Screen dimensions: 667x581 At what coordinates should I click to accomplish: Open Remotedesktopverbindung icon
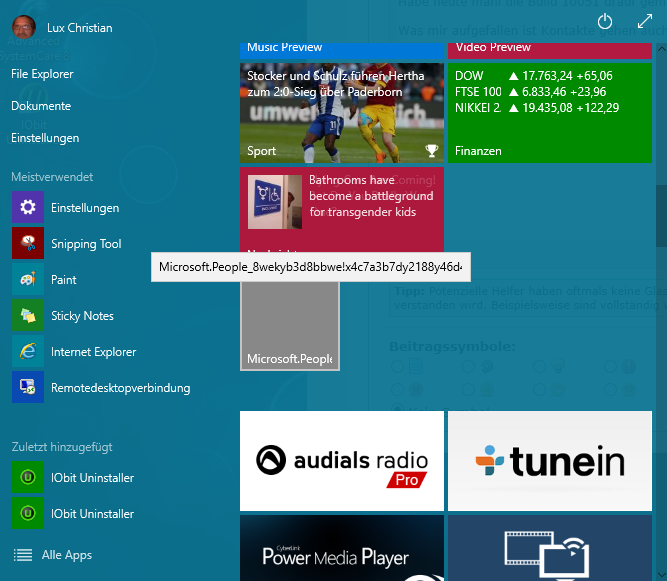pyautogui.click(x=28, y=387)
